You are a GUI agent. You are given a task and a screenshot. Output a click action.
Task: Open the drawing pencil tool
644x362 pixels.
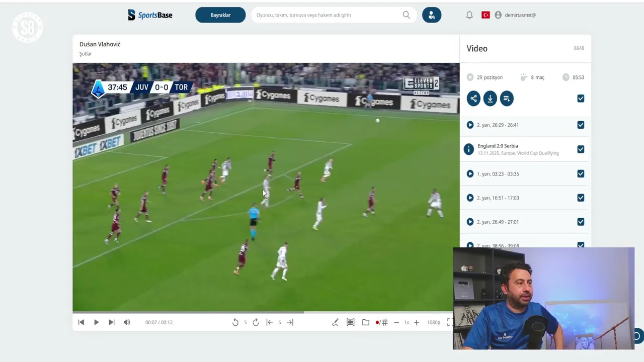[335, 322]
